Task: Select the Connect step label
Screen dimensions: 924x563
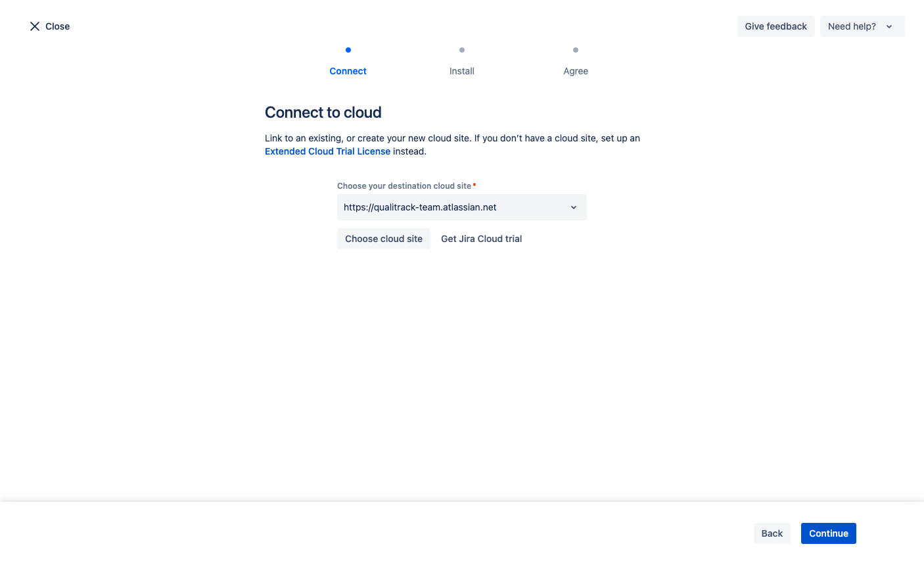Action: (348, 71)
